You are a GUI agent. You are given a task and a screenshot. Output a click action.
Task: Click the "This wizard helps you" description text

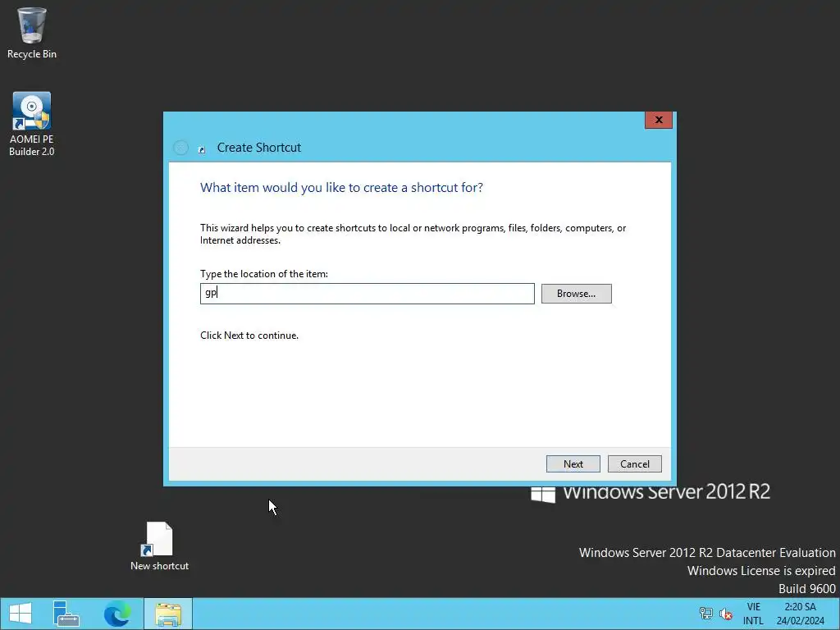(x=413, y=234)
